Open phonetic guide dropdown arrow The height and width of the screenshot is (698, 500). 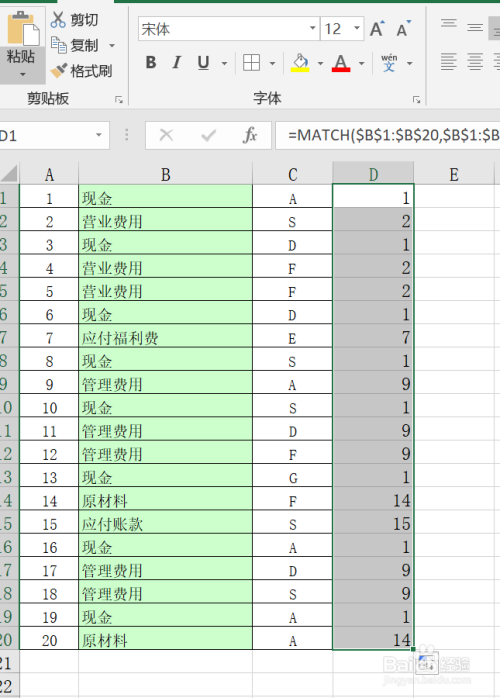[409, 64]
